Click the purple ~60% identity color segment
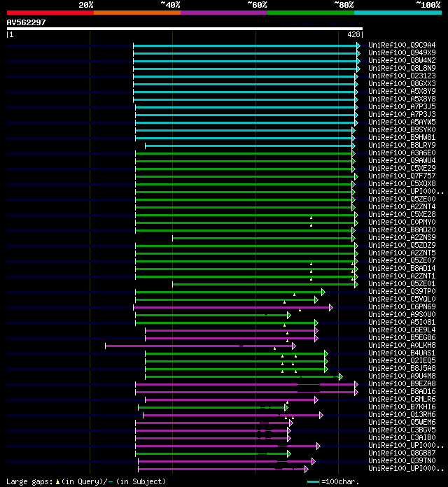This screenshot has width=448, height=487. tap(224, 13)
